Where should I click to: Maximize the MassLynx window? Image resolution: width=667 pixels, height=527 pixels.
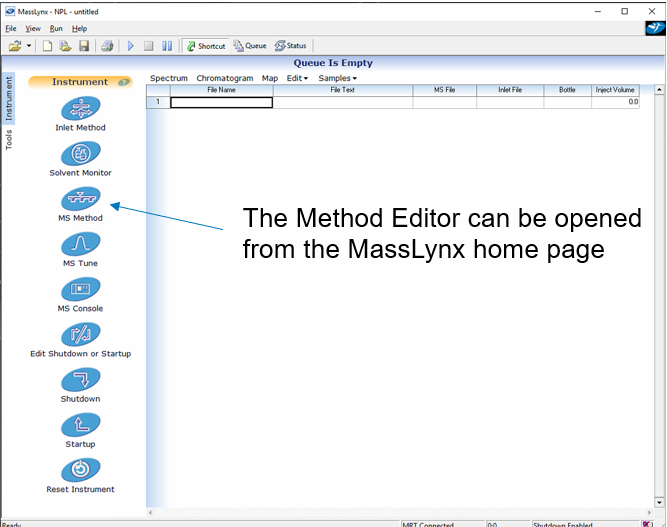tap(624, 11)
